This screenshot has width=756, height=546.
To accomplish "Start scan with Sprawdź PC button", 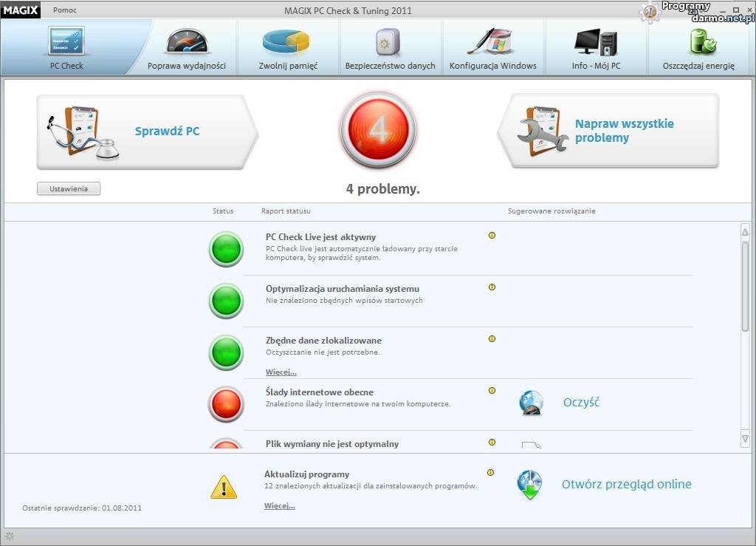I will [146, 132].
